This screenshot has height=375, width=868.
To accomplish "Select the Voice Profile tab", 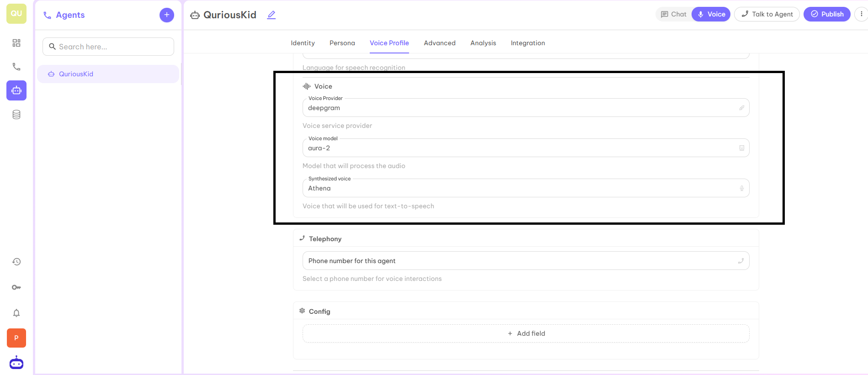I will 389,43.
